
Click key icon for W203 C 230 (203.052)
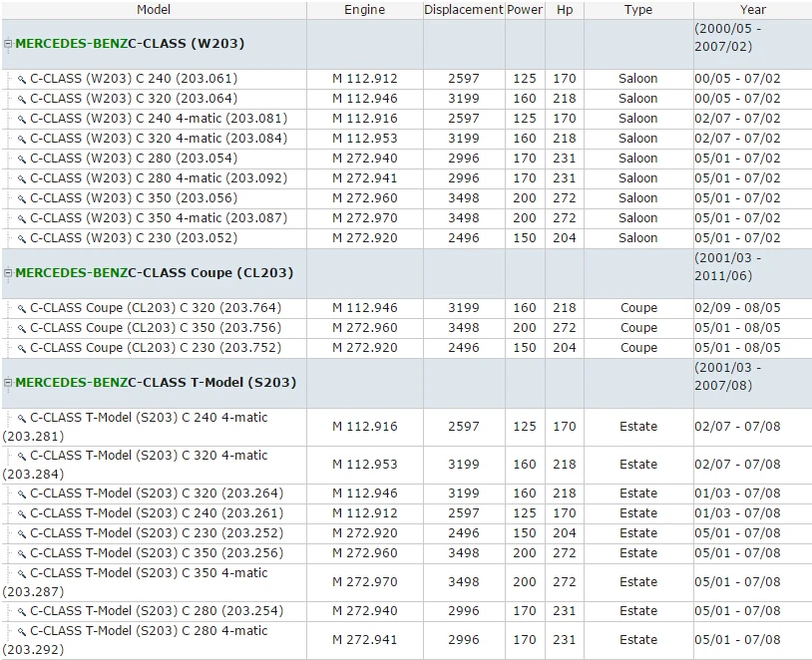(x=22, y=238)
